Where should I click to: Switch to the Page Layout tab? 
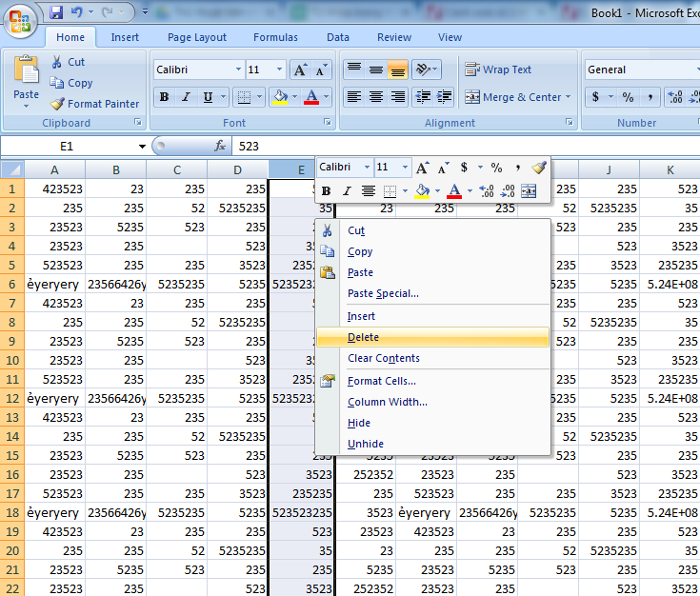tap(197, 37)
